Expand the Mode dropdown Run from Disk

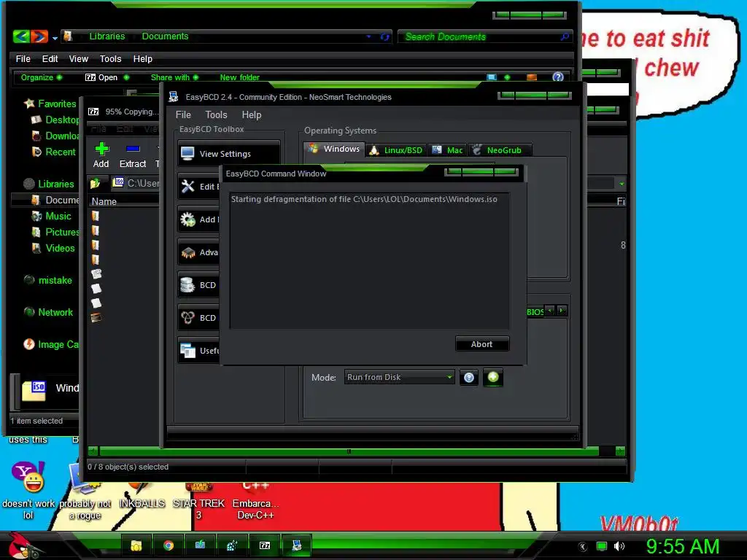tap(399, 377)
